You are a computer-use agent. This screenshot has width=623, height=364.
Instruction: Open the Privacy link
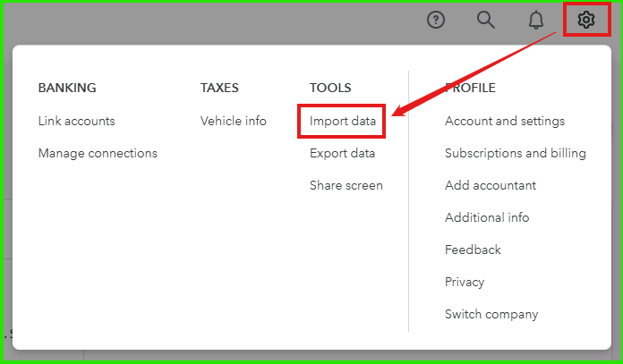pyautogui.click(x=465, y=282)
